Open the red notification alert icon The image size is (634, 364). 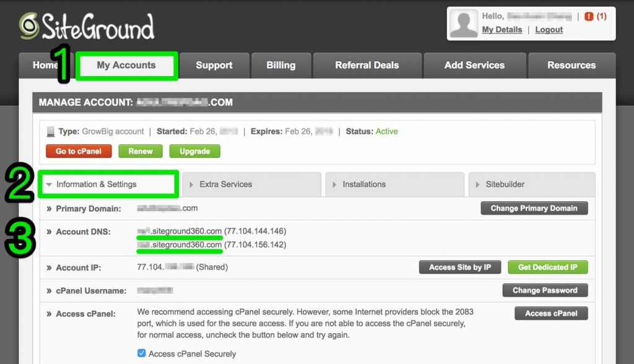click(589, 16)
